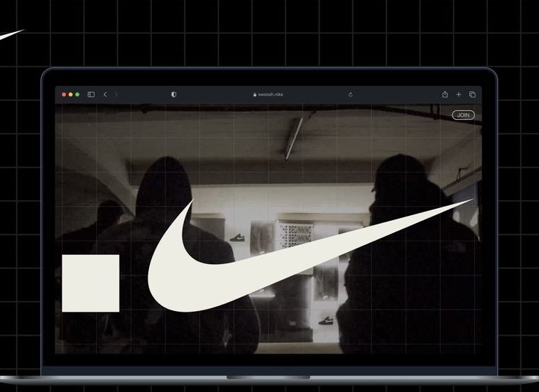
Task: Open a new tab with plus icon
Action: [x=459, y=94]
